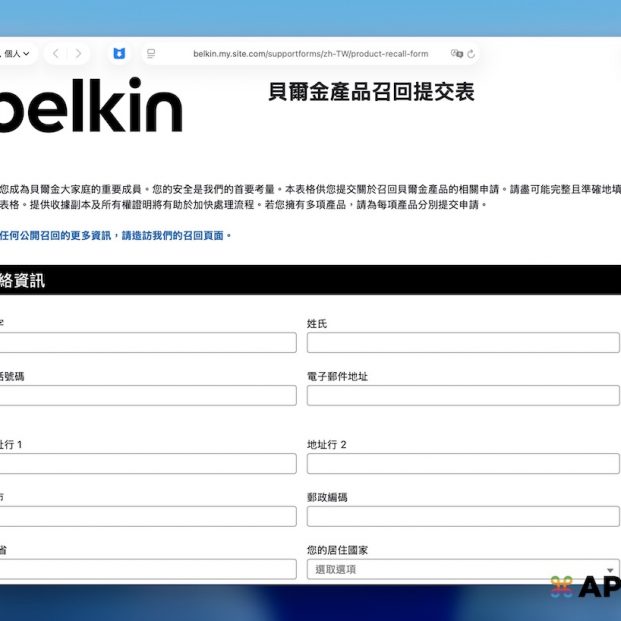The width and height of the screenshot is (621, 621).
Task: Select the 郵政編碼 text field
Action: point(462,516)
